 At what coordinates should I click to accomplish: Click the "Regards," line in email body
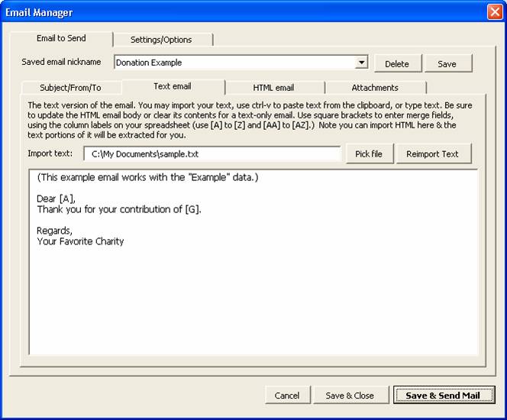coord(55,231)
